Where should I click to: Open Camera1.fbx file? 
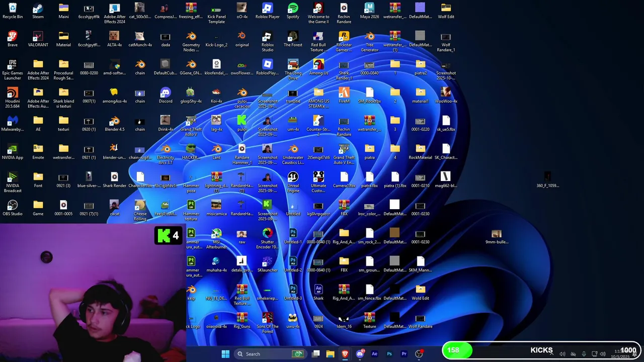[344, 180]
